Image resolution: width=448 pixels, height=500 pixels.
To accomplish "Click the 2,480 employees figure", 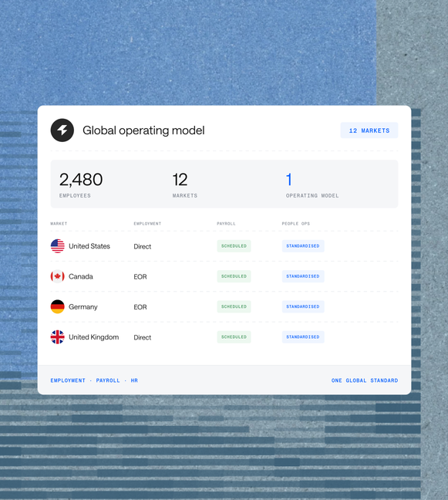I will pos(81,179).
